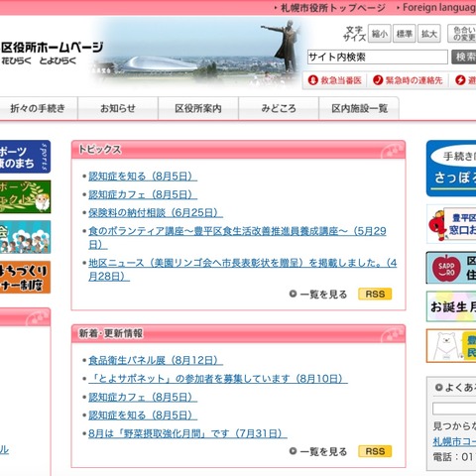This screenshot has width=476, height=476.
Task: Set text size to 標準
Action: [x=405, y=34]
